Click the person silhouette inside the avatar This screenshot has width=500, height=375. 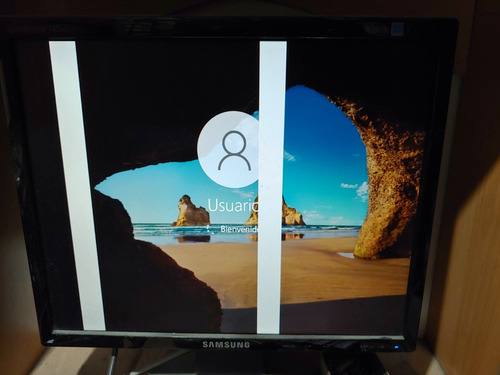click(234, 151)
